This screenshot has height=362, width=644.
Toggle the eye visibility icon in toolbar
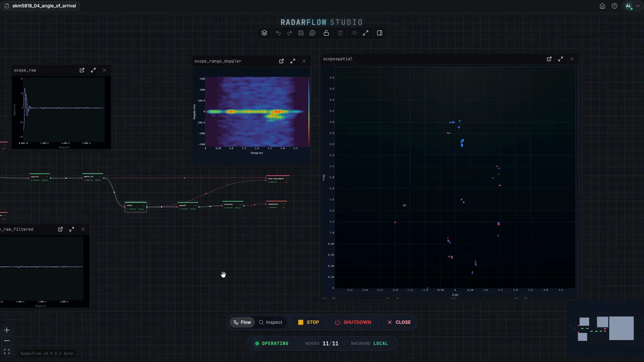354,33
